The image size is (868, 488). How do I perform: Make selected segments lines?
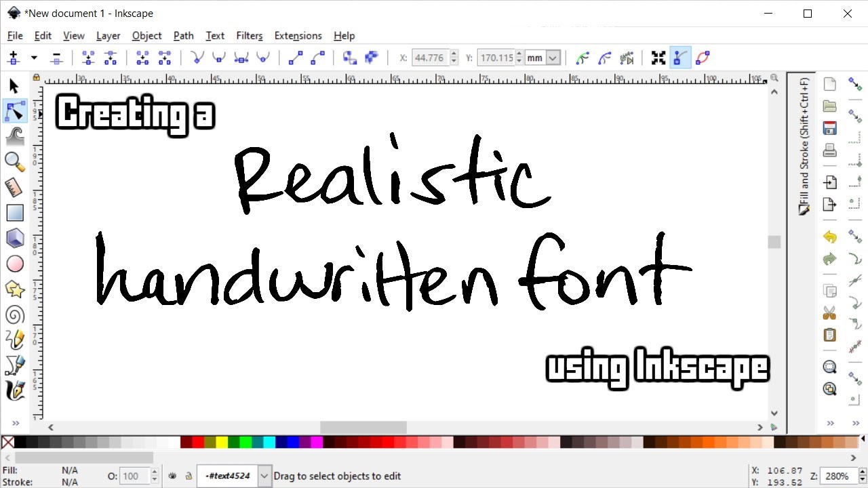pyautogui.click(x=295, y=58)
